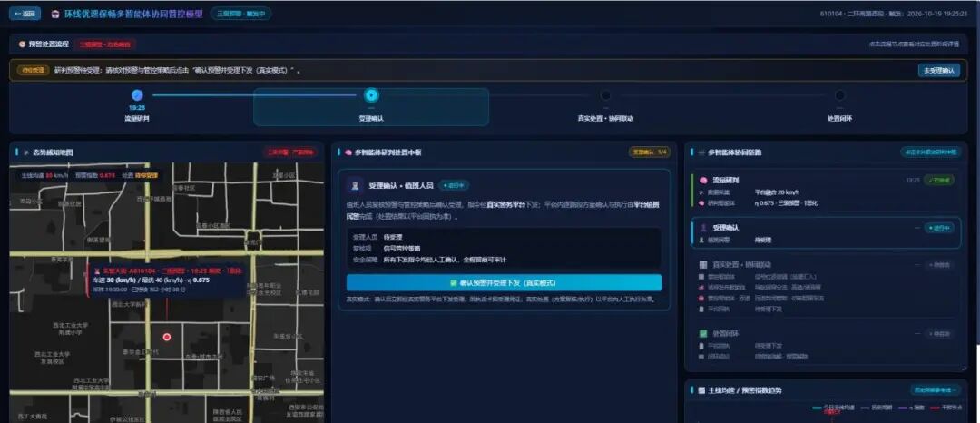The height and width of the screenshot is (423, 980).
Task: Click the document icon in 处置闭环 平台回执 row
Action: coord(701,345)
